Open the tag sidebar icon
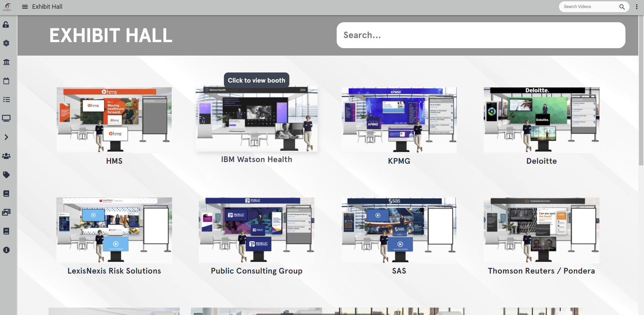This screenshot has width=644, height=315. [6, 175]
